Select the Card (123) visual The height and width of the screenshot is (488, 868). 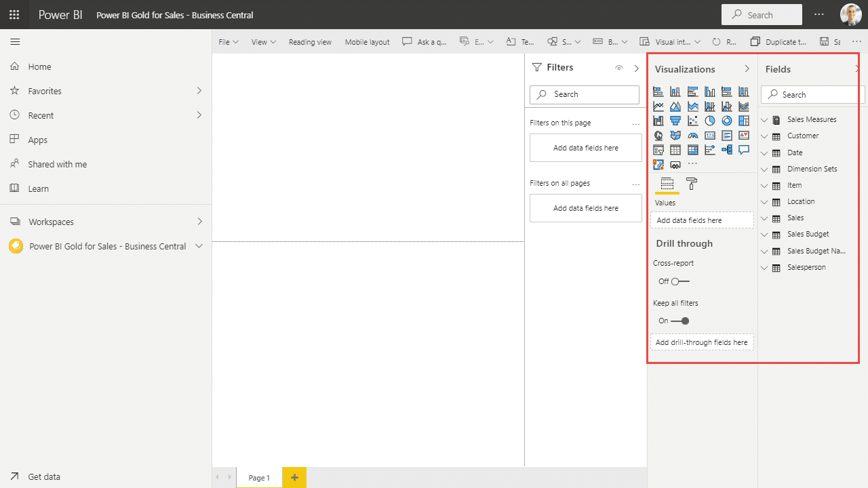(710, 136)
